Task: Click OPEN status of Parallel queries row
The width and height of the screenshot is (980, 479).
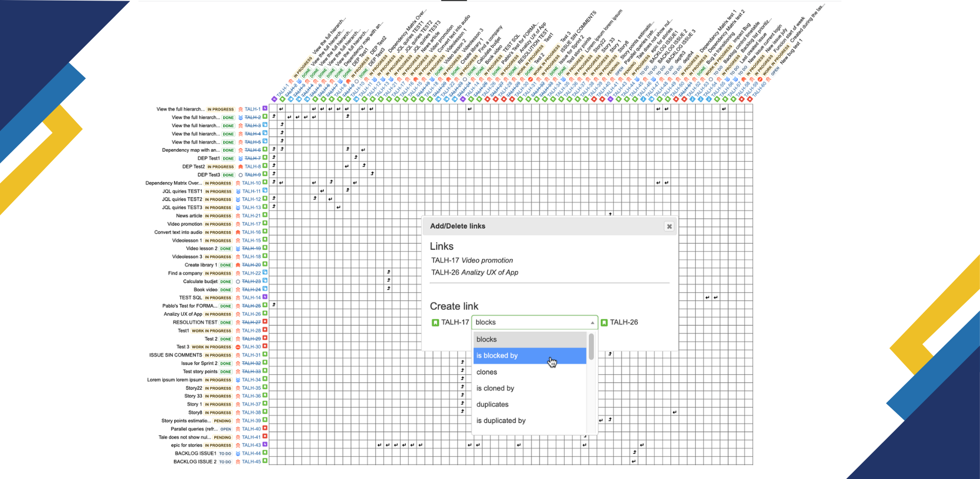Action: 226,429
